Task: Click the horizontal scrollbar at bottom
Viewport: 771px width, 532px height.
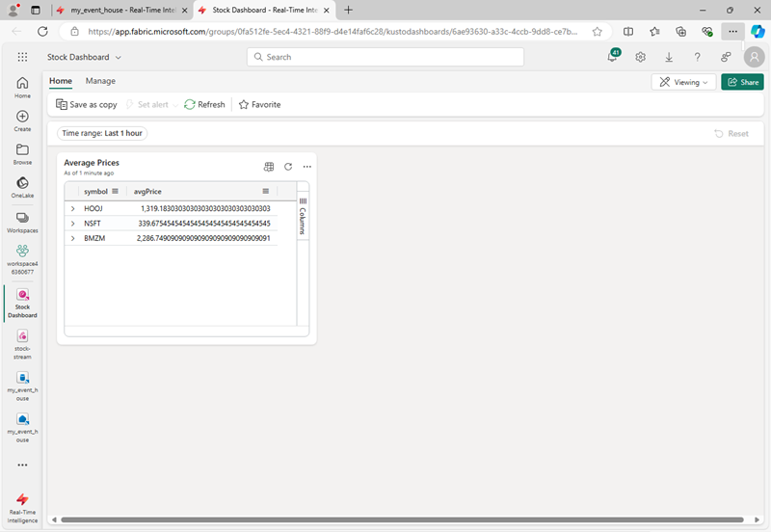Action: 402,519
